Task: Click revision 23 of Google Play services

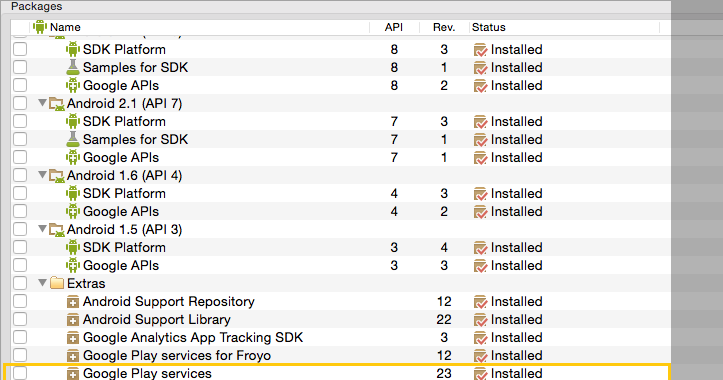Action: click(x=444, y=373)
